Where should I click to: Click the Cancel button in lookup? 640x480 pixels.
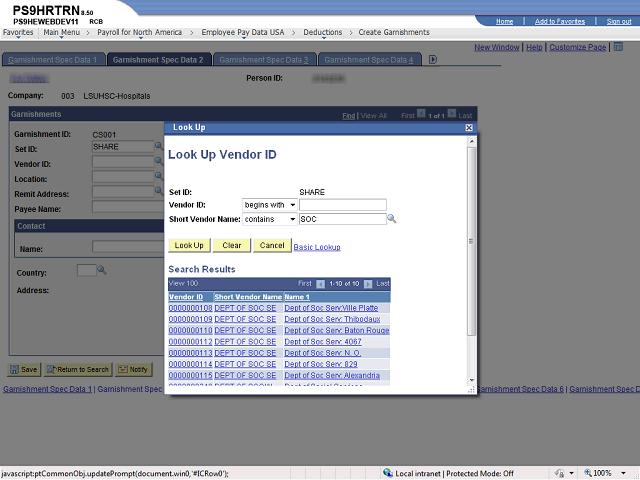272,245
